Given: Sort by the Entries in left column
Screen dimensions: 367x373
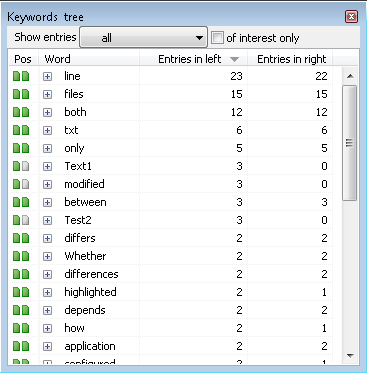Looking at the screenshot, I should [193, 59].
